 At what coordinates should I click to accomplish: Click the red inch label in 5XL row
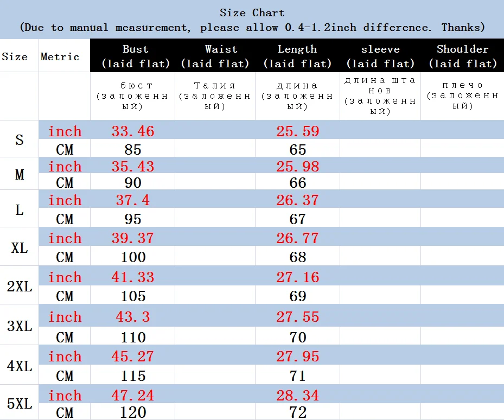[65, 395]
